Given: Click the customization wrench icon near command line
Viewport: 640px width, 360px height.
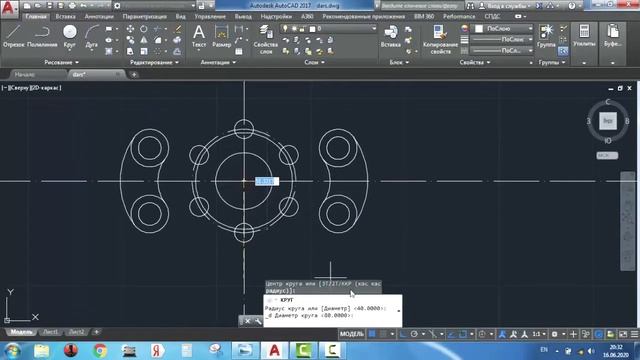Looking at the screenshot, I should click(258, 321).
